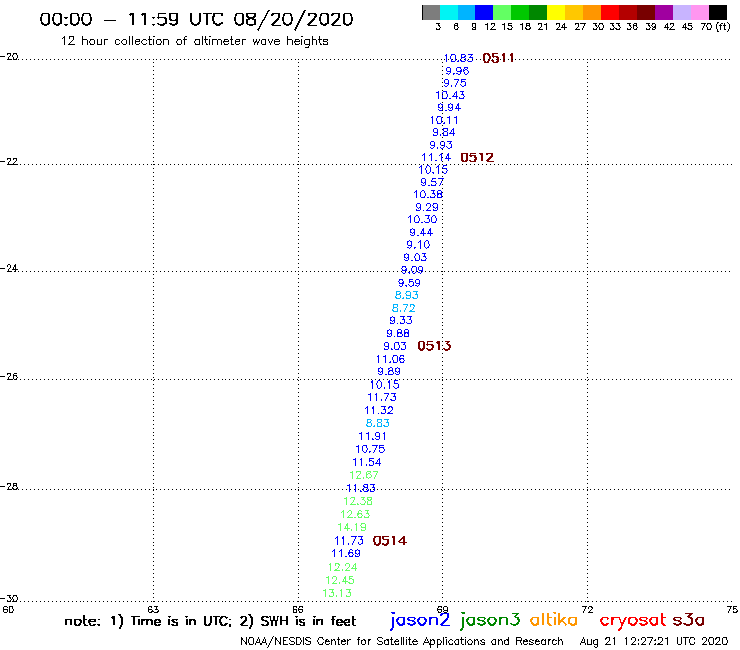This screenshot has width=740, height=650.
Task: Click the bottom reading 13.13
Action: tap(337, 593)
